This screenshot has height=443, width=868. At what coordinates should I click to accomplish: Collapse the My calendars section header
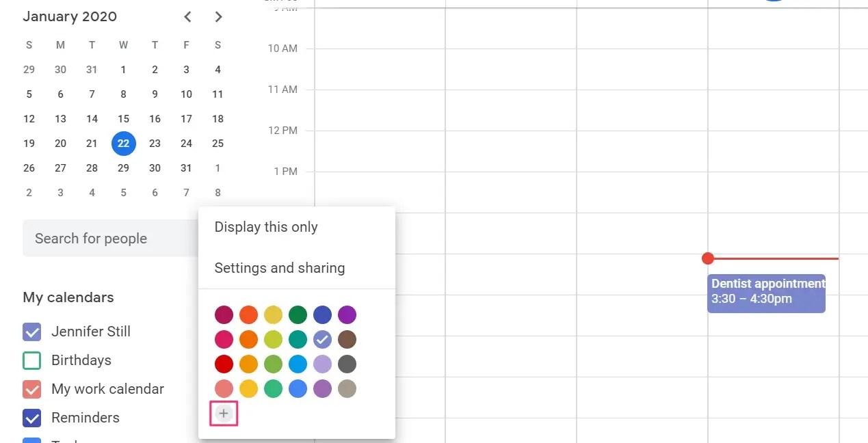point(68,297)
